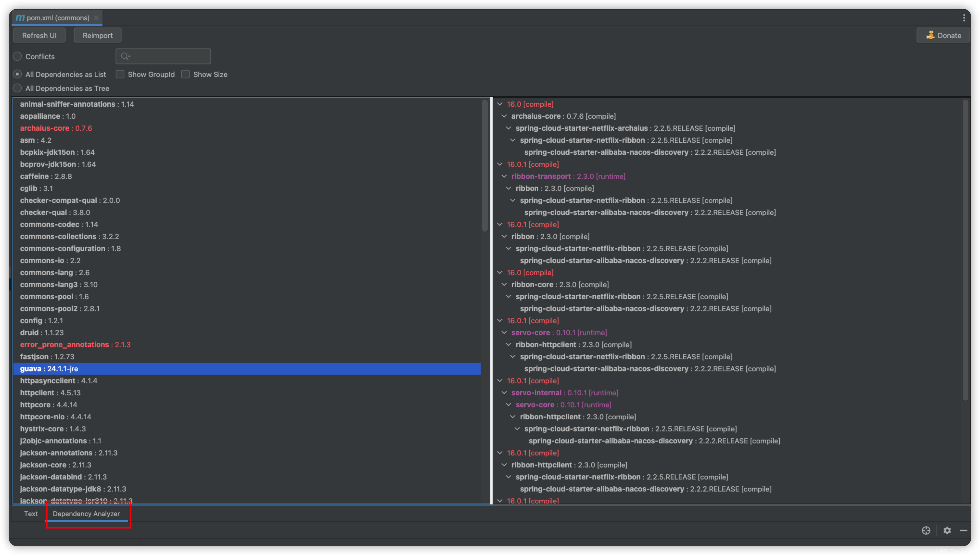
Task: Collapse the ribbon-httpclient under servo-internal
Action: [x=513, y=417]
